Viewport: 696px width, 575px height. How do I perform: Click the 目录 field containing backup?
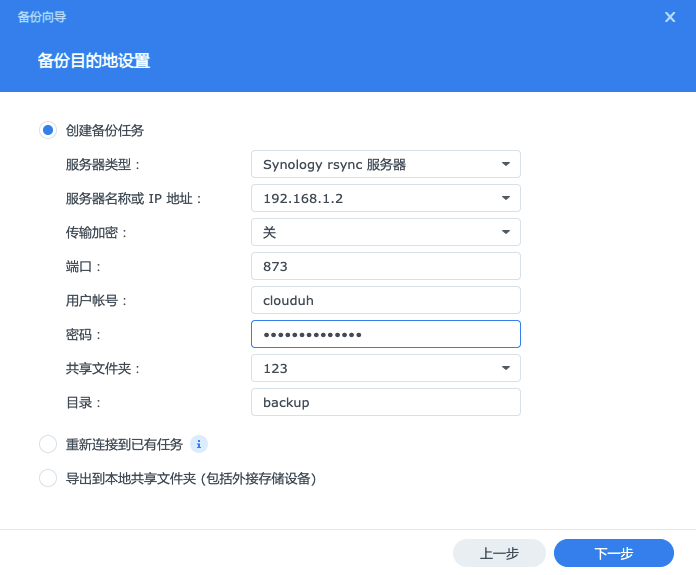point(385,402)
